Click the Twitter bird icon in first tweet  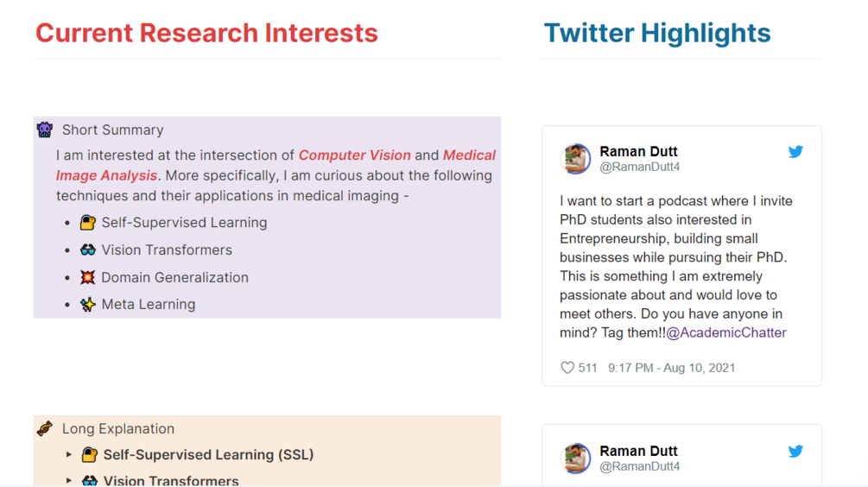point(795,152)
